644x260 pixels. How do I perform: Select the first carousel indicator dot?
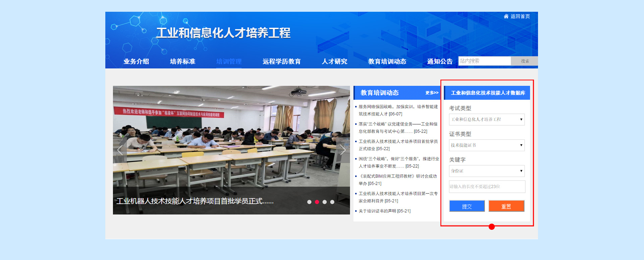pyautogui.click(x=309, y=202)
